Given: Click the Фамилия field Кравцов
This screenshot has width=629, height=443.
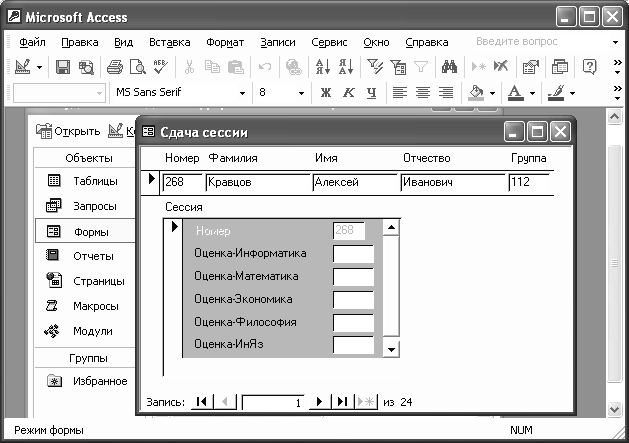Looking at the screenshot, I should tap(258, 183).
